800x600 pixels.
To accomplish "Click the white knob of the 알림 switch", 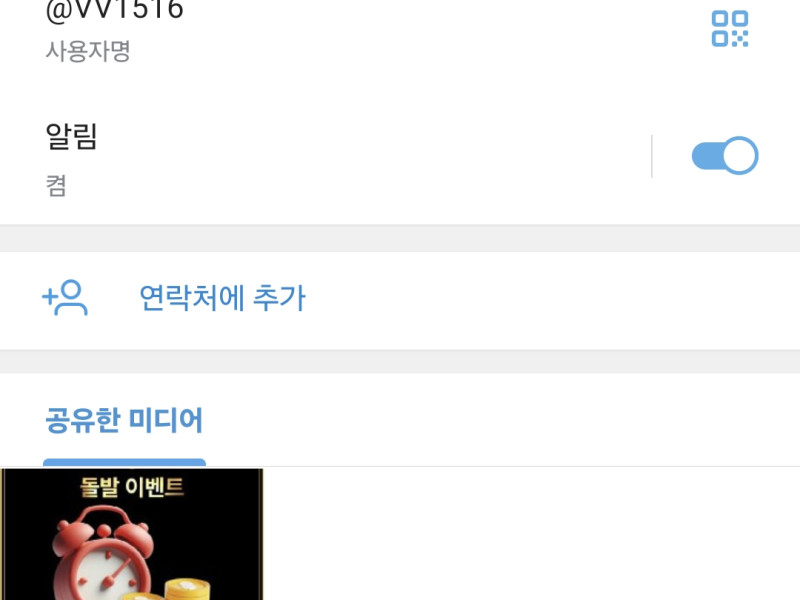I will pos(740,155).
